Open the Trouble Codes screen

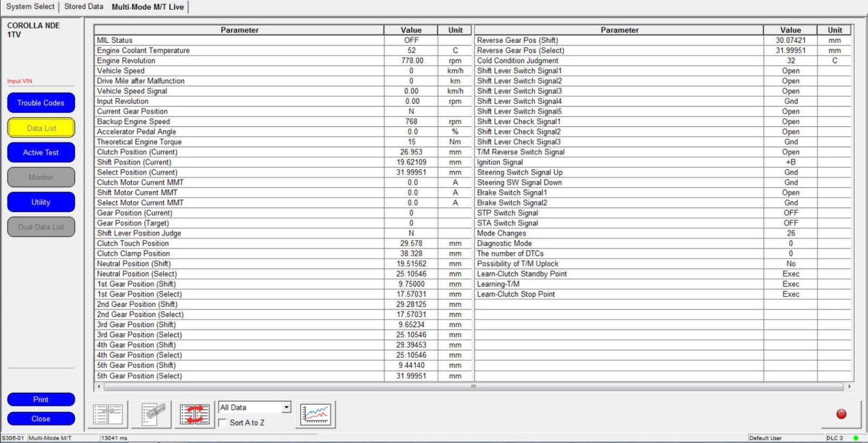pyautogui.click(x=41, y=103)
